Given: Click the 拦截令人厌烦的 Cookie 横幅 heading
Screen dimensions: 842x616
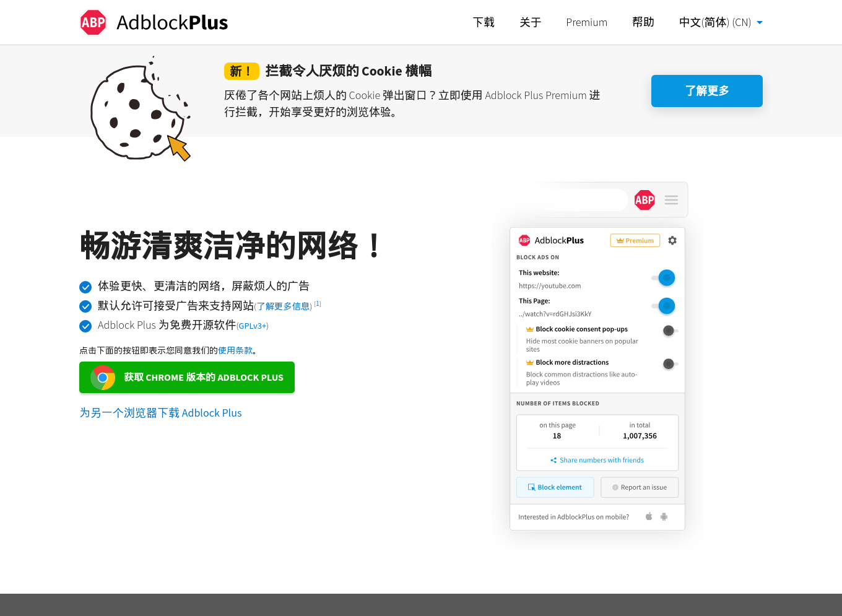Looking at the screenshot, I should click(x=349, y=71).
